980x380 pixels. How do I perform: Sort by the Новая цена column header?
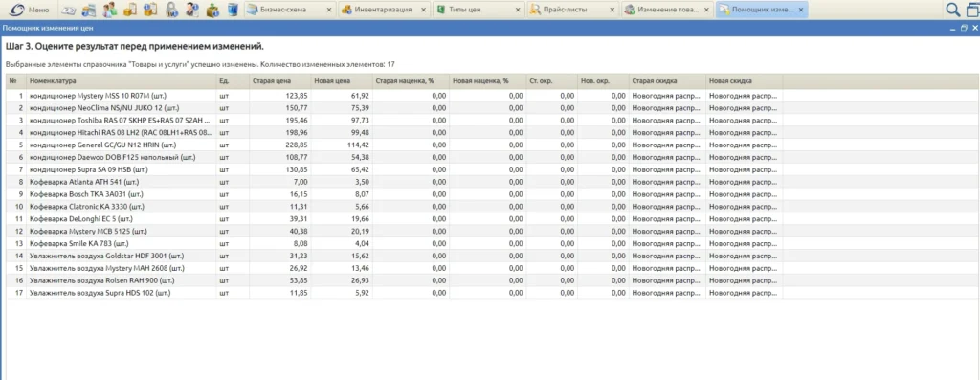point(342,81)
